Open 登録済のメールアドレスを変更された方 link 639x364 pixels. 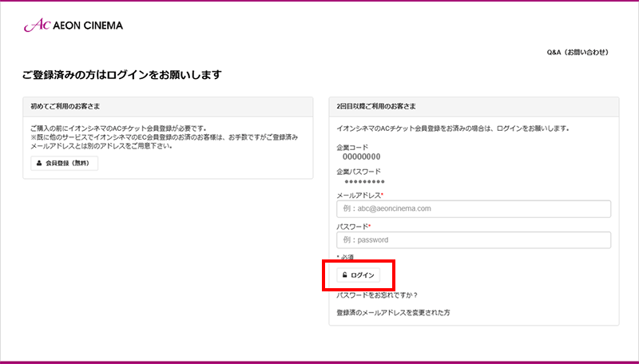394,313
